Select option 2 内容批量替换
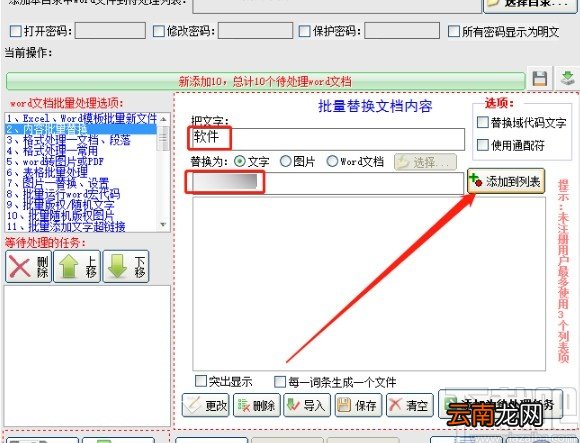Image resolution: width=580 pixels, height=443 pixels. pos(81,129)
